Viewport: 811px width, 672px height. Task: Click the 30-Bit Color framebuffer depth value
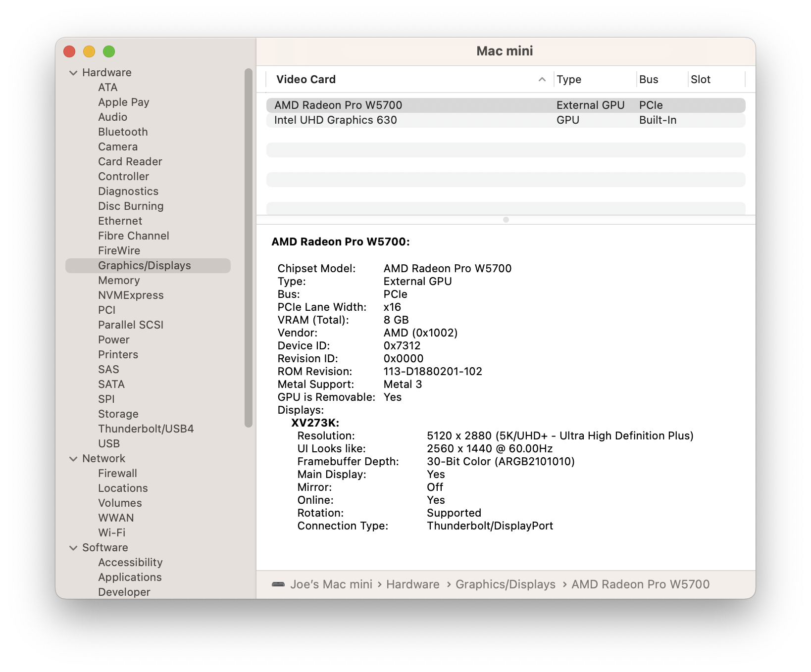pyautogui.click(x=501, y=462)
